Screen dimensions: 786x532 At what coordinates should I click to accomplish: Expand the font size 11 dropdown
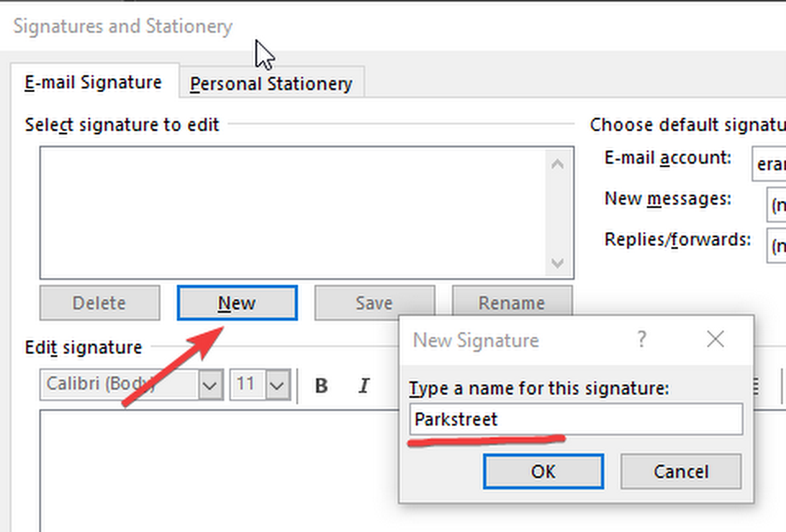[277, 386]
